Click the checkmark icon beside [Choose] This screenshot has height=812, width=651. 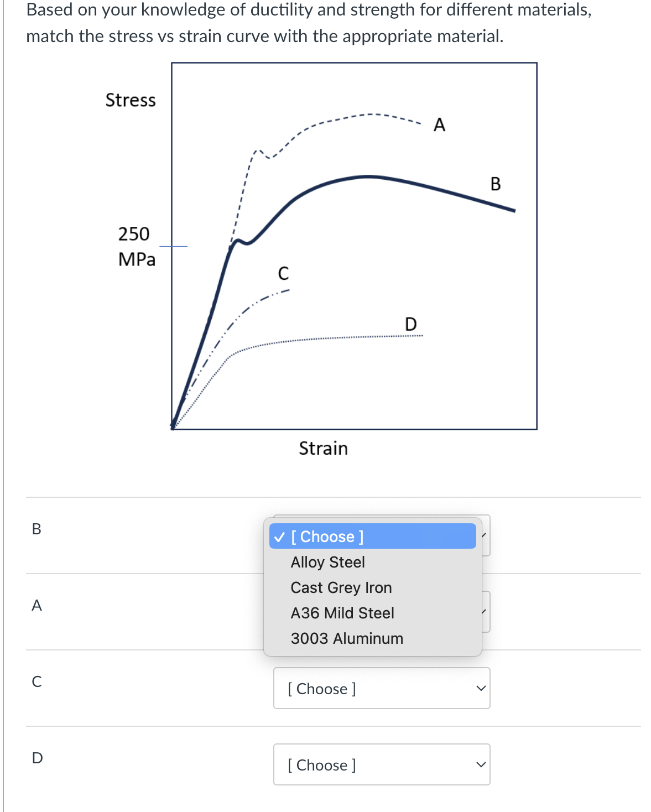click(279, 536)
